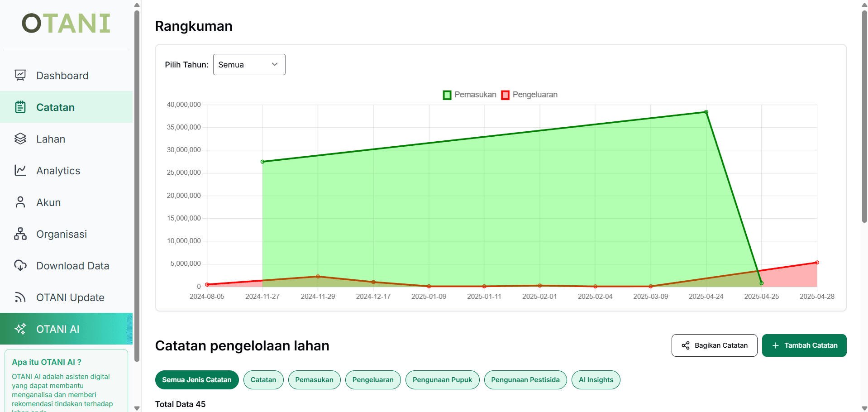Image resolution: width=868 pixels, height=412 pixels.
Task: Select the AI Insights filter tab
Action: tap(596, 380)
